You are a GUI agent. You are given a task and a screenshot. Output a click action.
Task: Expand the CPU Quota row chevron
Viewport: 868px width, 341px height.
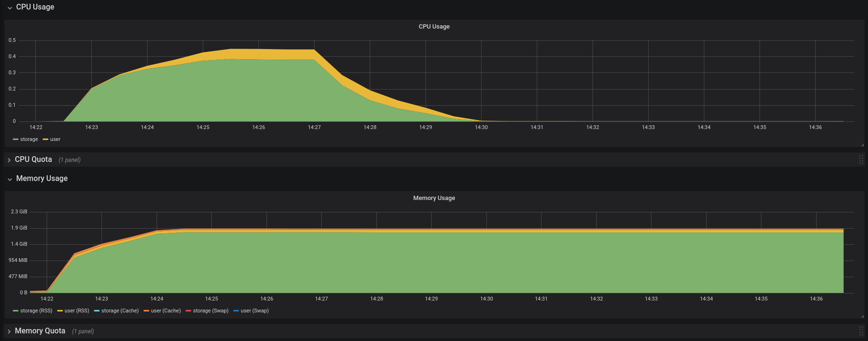(x=9, y=160)
